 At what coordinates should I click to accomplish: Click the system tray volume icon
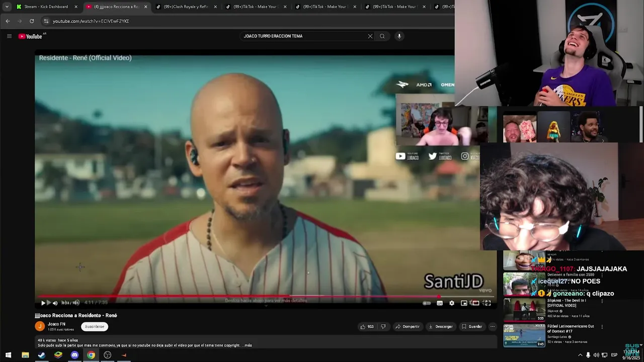pyautogui.click(x=596, y=355)
